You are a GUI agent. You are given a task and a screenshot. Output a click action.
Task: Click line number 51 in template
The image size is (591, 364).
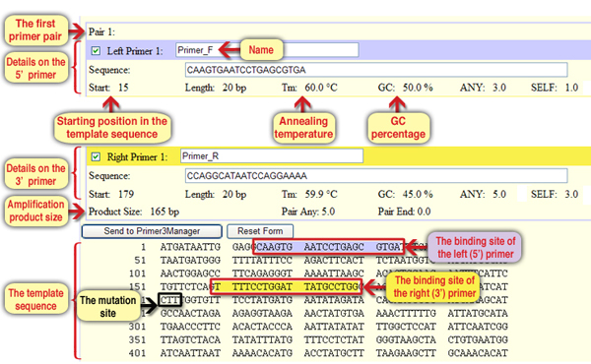point(140,260)
